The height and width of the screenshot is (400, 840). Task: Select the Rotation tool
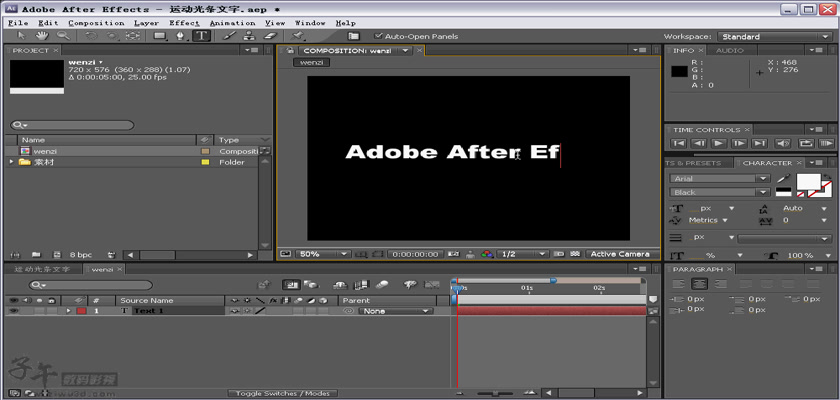point(92,36)
